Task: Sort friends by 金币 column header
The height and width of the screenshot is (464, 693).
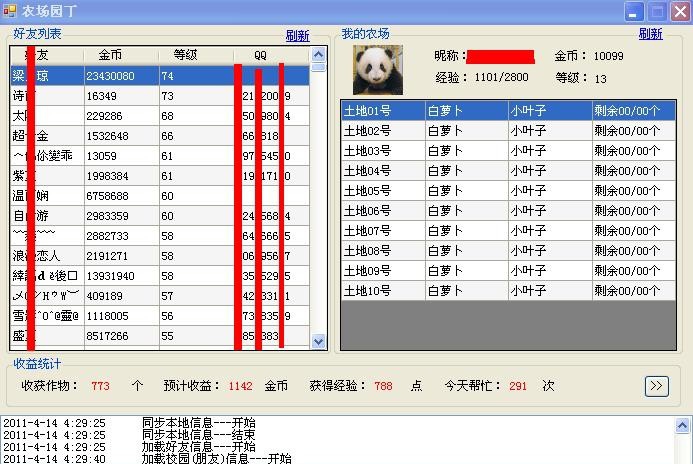Action: [x=121, y=55]
